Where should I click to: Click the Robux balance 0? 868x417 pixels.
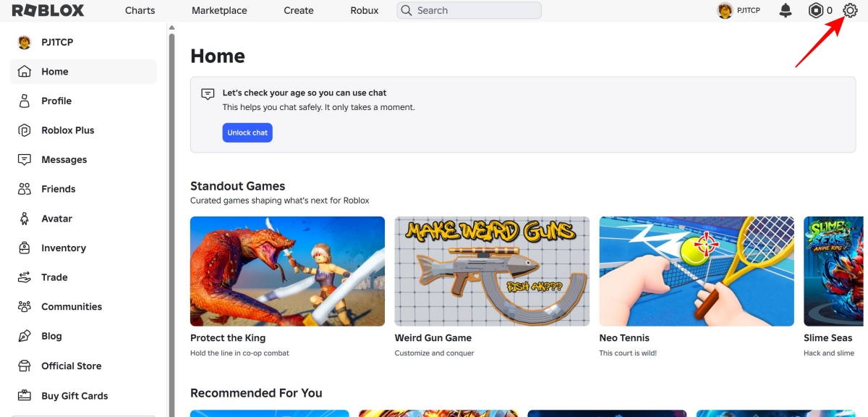click(x=830, y=10)
